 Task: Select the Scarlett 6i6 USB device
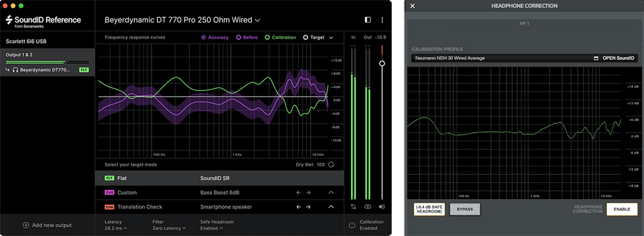tap(26, 41)
